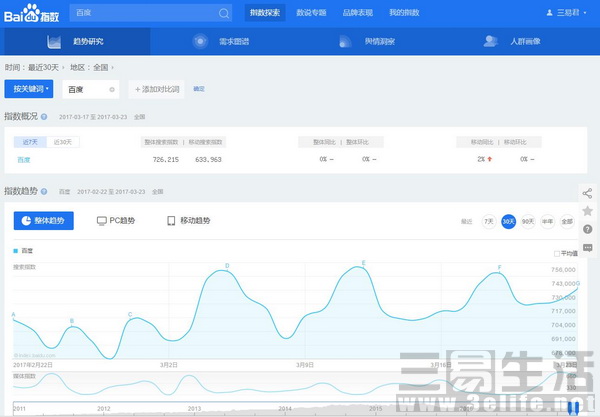Click the 添加对比词 button
Image resolution: width=600 pixels, height=417 pixels.
pos(157,89)
